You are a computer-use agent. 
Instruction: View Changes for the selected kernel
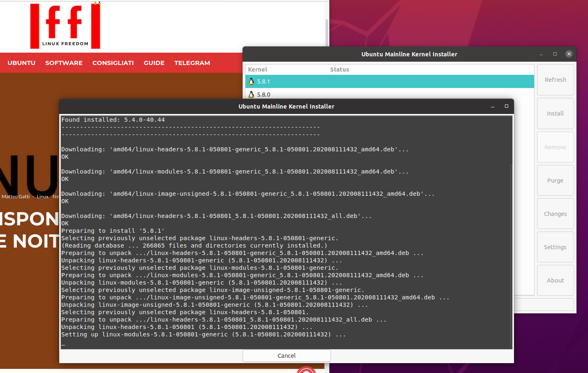(x=555, y=213)
